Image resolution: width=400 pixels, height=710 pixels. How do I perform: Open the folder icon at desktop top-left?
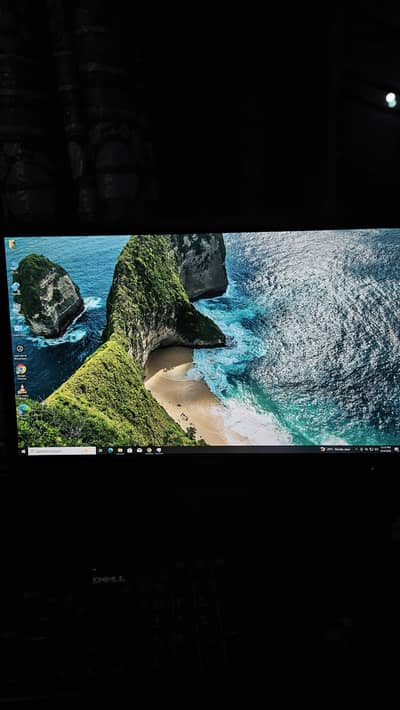(x=12, y=244)
